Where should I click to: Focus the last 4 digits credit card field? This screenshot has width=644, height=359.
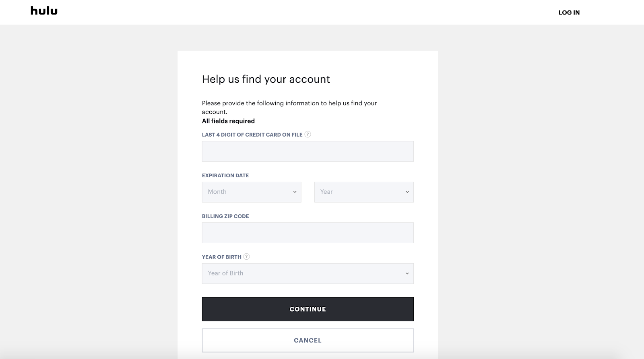308,151
